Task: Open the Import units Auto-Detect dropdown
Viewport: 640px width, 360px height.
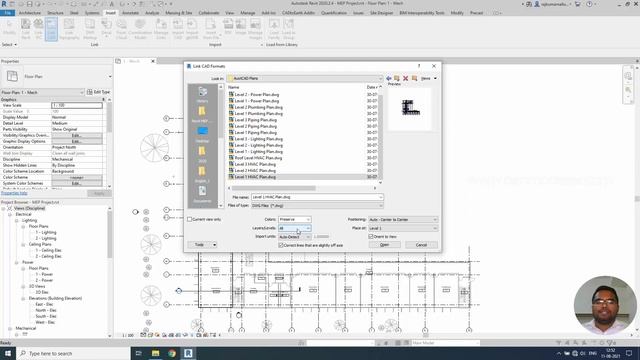Action: pos(294,237)
